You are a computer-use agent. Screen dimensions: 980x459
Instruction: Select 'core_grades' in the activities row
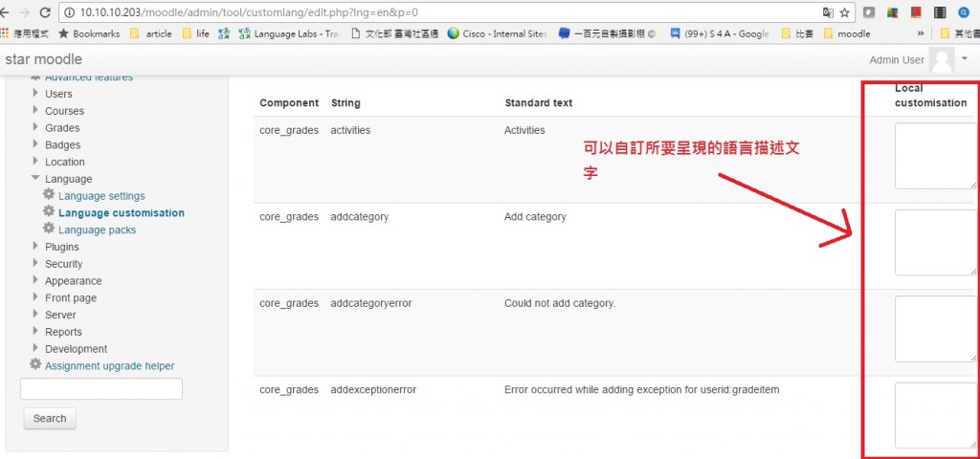[289, 130]
